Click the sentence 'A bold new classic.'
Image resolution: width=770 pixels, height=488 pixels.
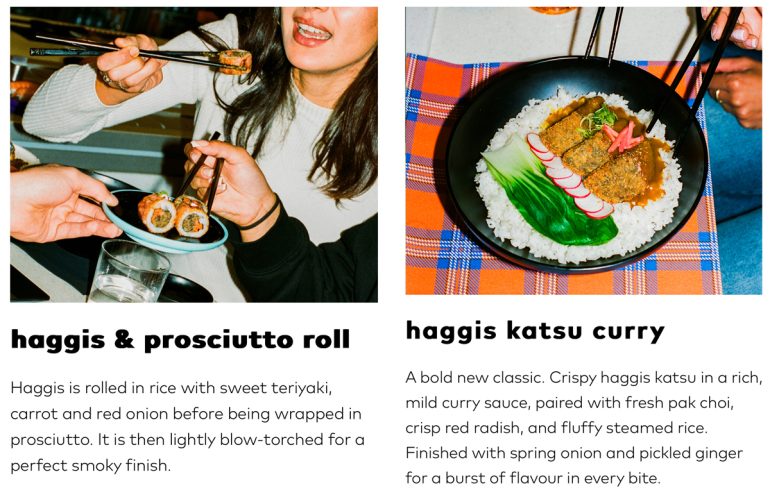click(x=474, y=378)
